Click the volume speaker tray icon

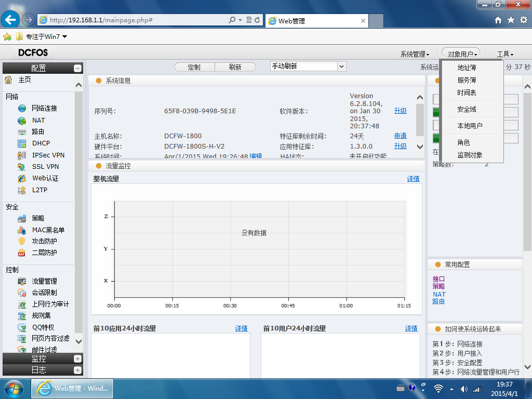[464, 389]
